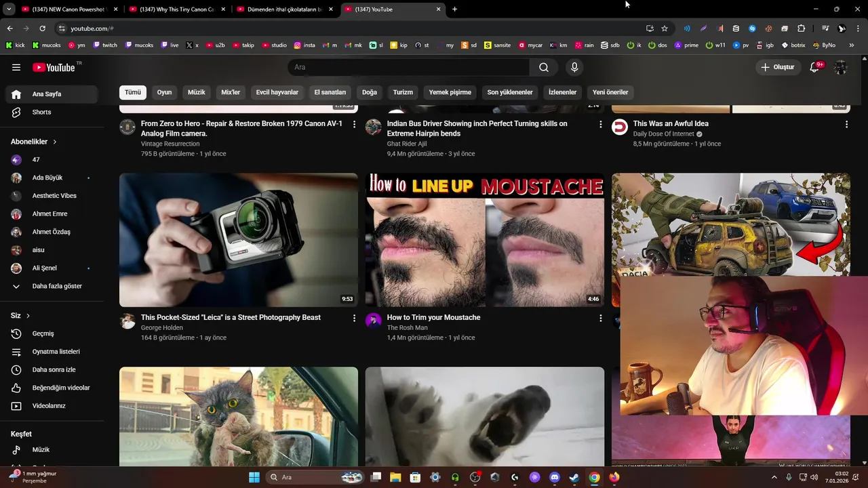Screen dimensions: 868x488
Task: Open a new browser tab
Action: click(454, 9)
